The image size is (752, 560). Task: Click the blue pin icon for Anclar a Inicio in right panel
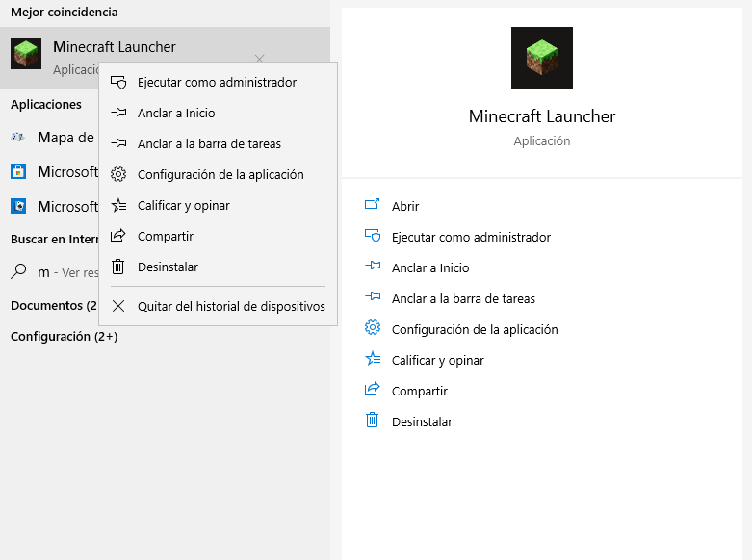pyautogui.click(x=373, y=266)
